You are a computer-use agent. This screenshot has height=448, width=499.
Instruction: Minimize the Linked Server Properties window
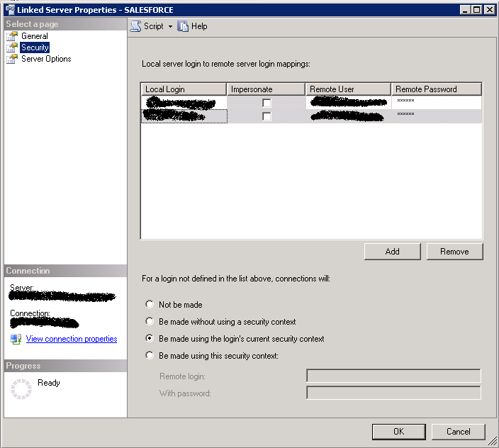[465, 10]
